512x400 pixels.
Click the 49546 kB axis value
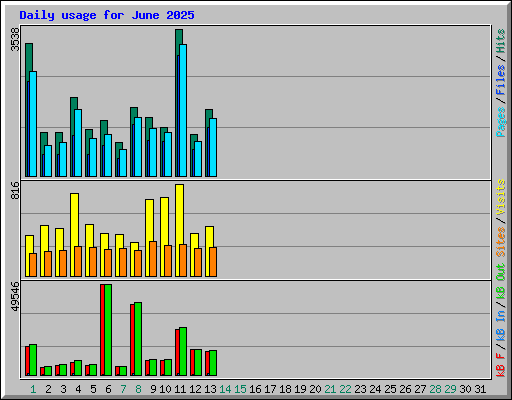(x=15, y=296)
